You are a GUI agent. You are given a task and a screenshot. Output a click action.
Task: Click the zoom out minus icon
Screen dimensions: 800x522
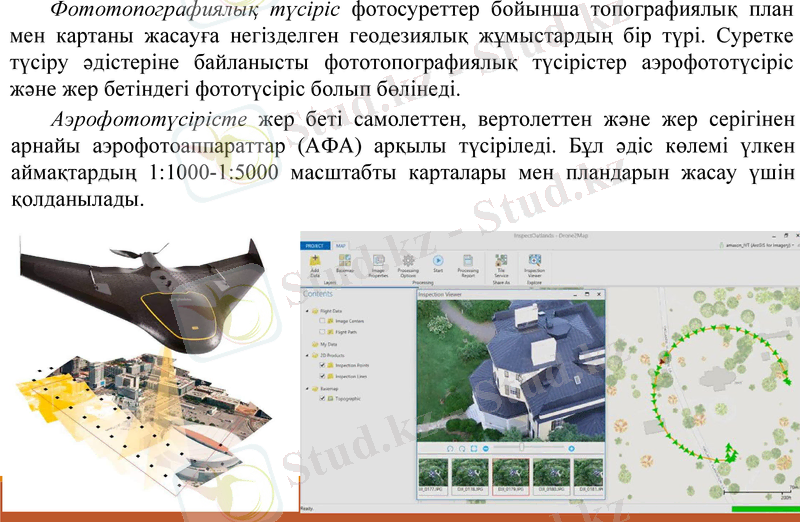coord(486,449)
